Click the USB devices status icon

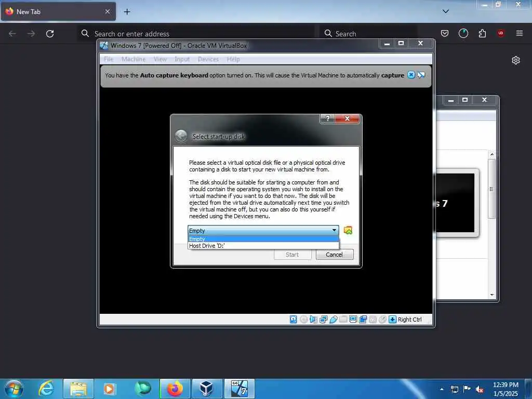point(334,320)
